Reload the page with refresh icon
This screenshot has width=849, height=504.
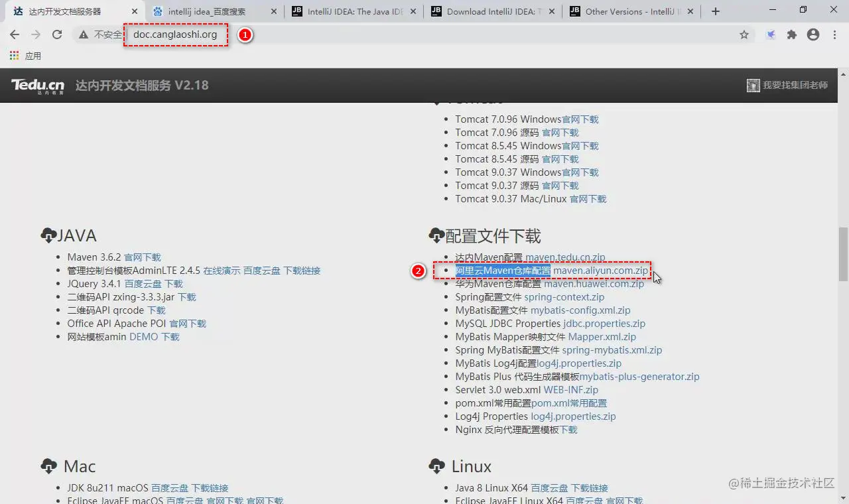pyautogui.click(x=57, y=34)
